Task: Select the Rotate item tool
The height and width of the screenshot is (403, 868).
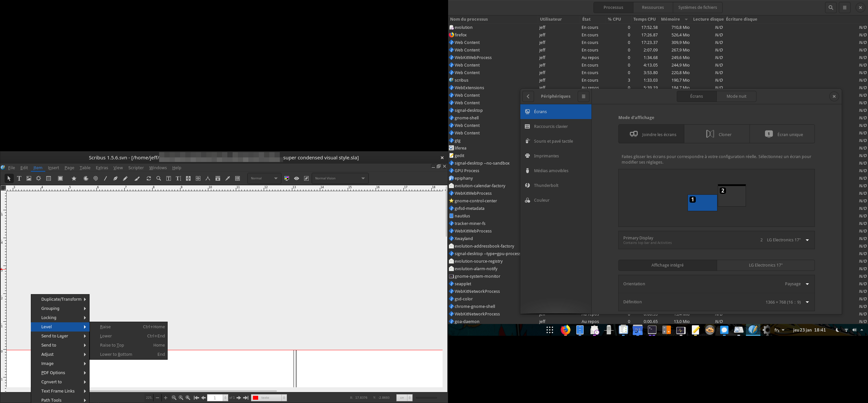Action: pyautogui.click(x=149, y=179)
